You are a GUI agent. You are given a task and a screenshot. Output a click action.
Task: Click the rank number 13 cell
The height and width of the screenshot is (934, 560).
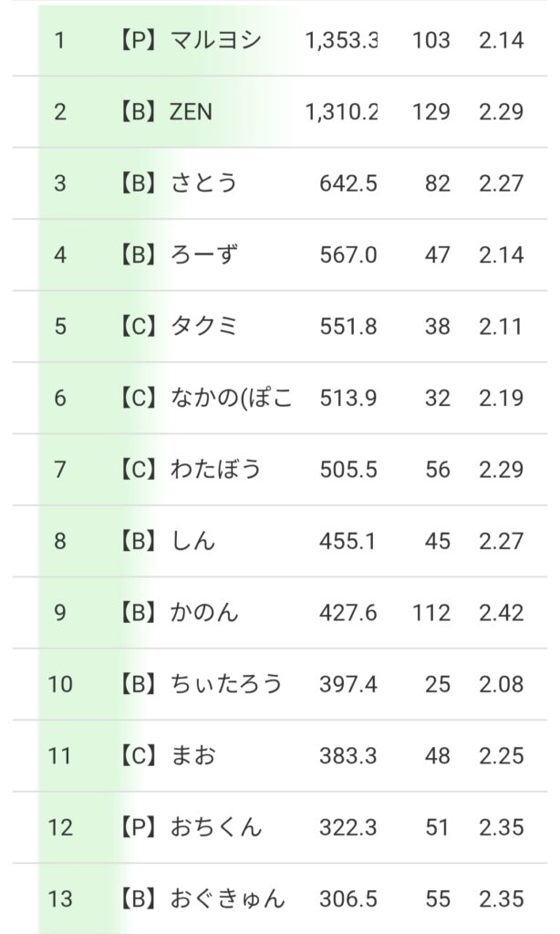pos(60,898)
